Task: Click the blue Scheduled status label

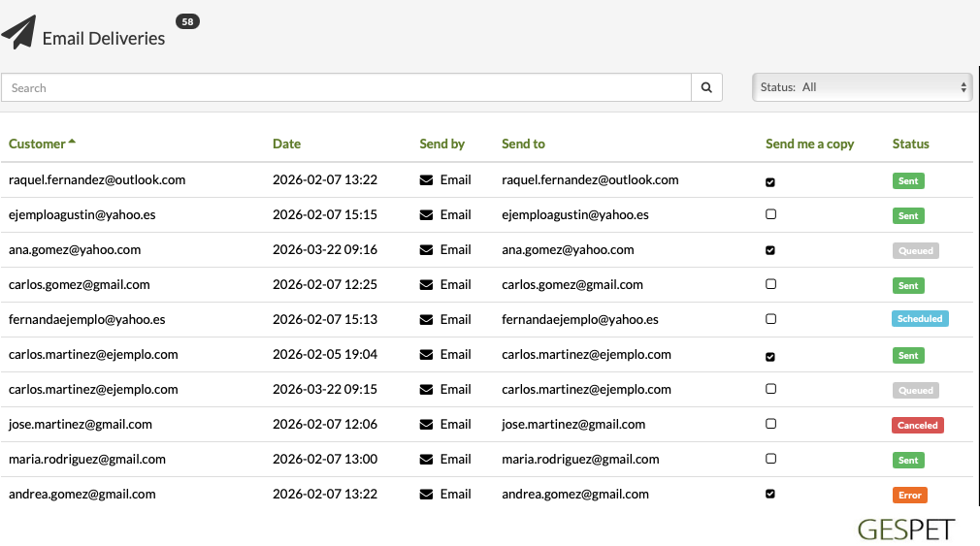Action: (919, 318)
